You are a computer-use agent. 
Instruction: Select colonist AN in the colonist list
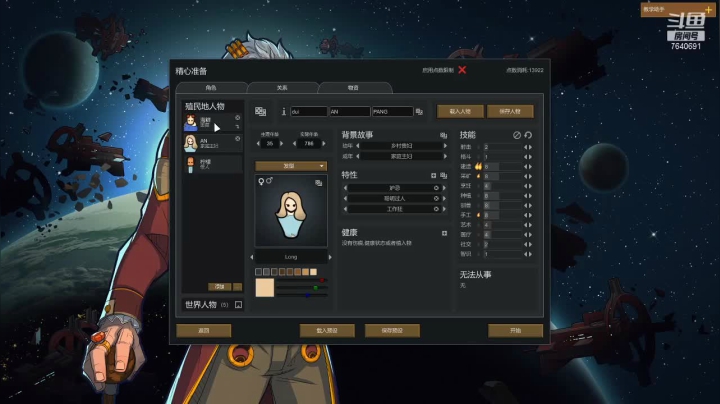pyautogui.click(x=213, y=144)
